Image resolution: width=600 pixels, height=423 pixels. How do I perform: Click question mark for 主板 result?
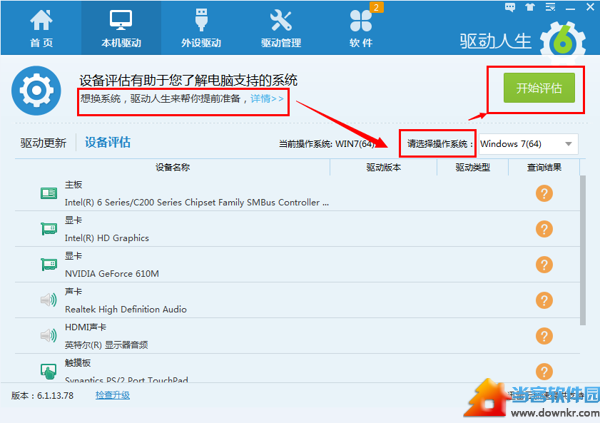click(x=544, y=193)
